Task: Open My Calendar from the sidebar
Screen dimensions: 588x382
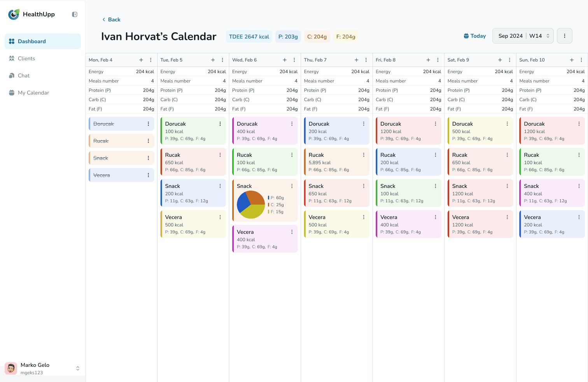Action: [x=33, y=93]
